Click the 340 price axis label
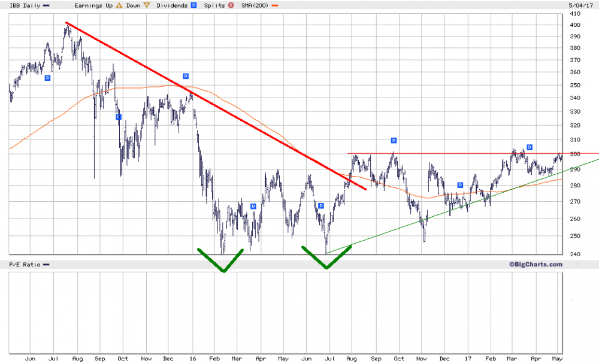 click(575, 98)
